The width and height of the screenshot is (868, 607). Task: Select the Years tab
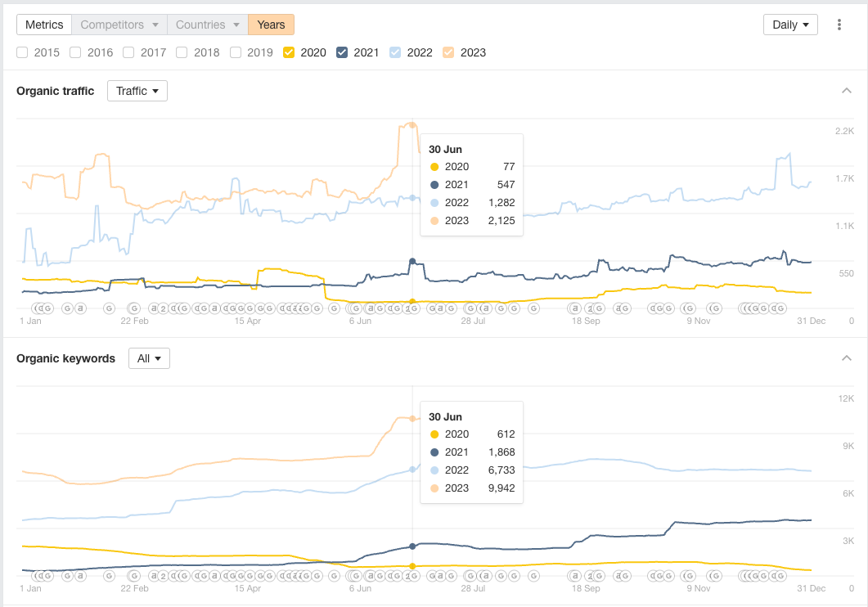coord(272,25)
